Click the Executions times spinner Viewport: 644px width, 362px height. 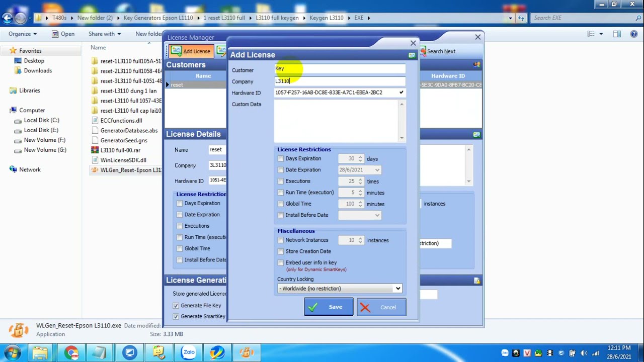(351, 181)
